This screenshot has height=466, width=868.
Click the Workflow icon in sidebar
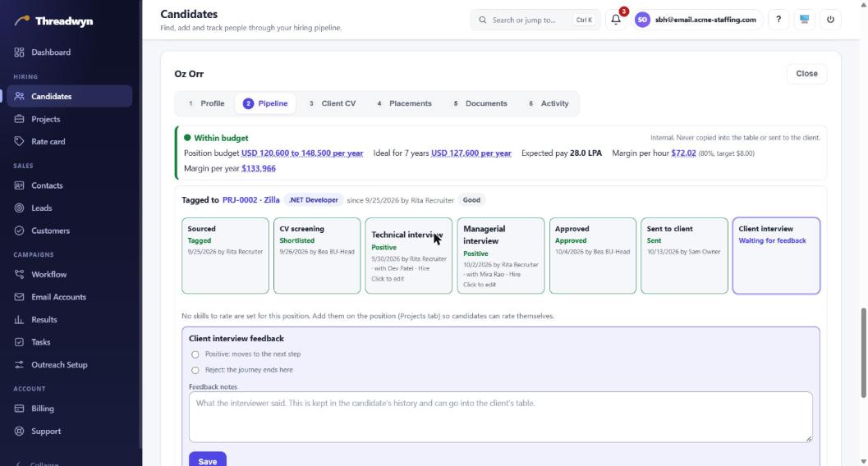(x=20, y=274)
